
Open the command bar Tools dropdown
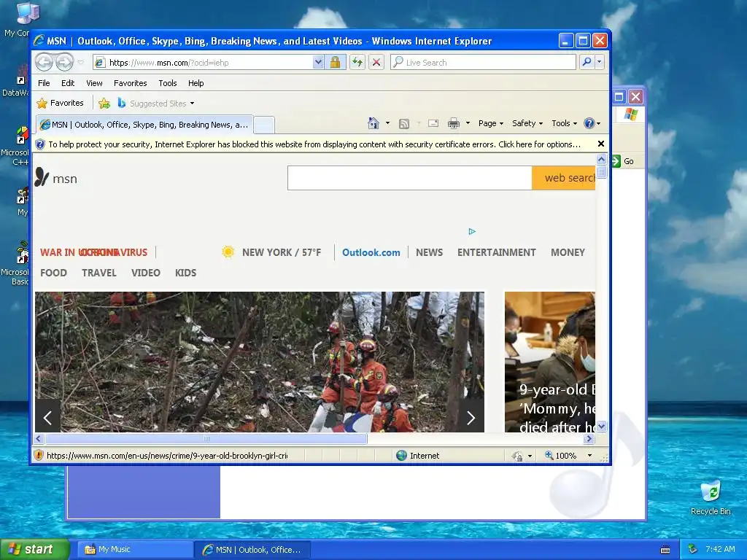click(x=564, y=123)
